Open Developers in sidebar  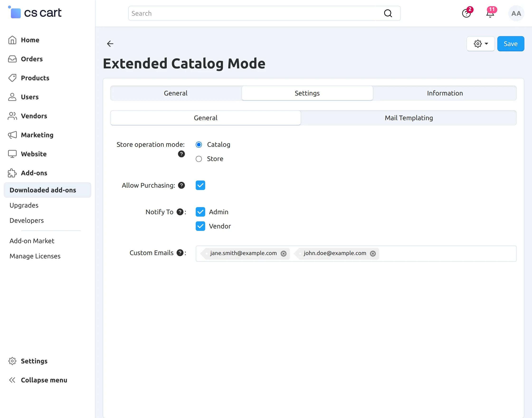pos(26,220)
